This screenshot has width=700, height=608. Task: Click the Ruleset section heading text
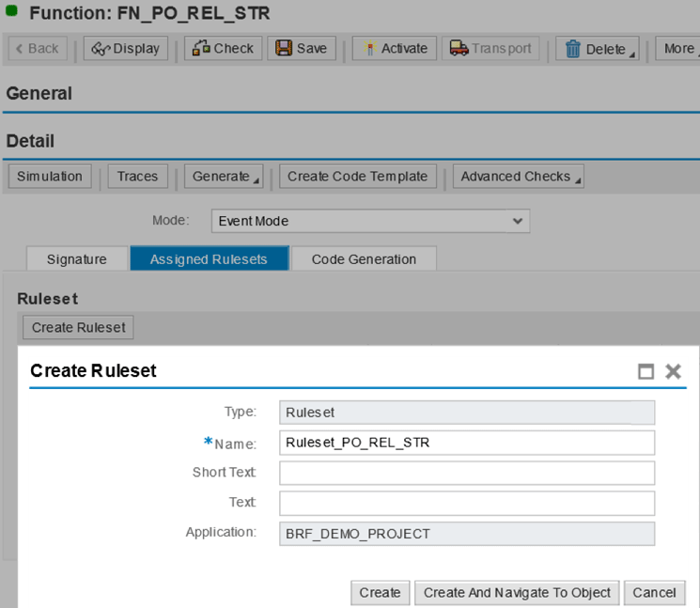tap(47, 299)
